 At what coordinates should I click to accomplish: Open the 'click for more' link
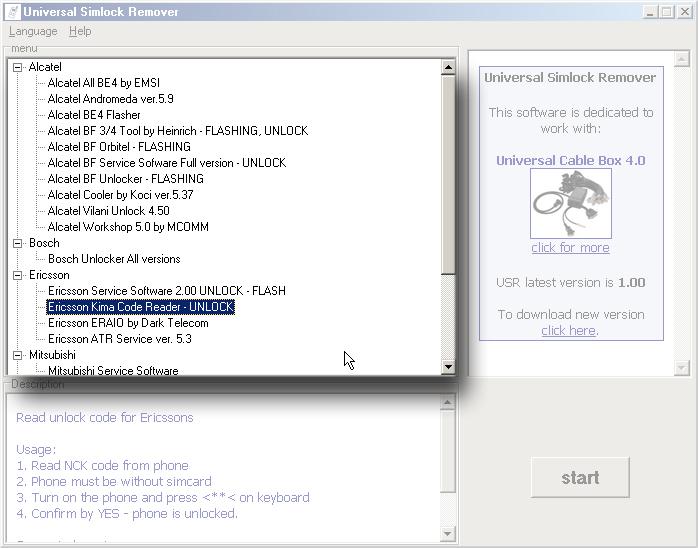coord(570,248)
